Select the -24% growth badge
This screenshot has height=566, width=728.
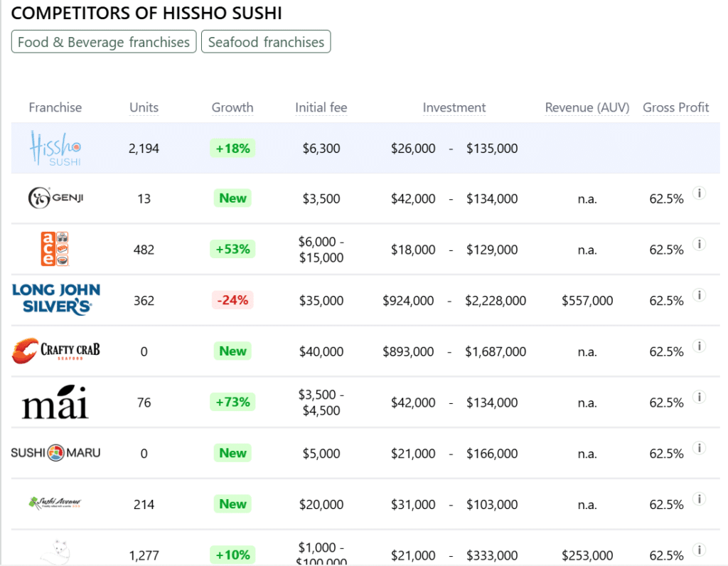(232, 300)
